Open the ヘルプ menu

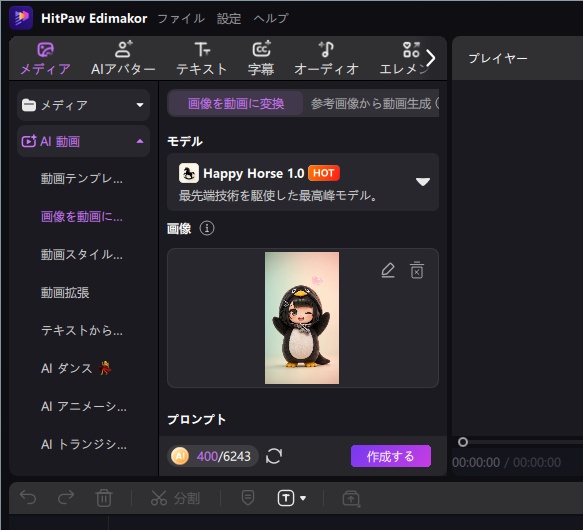tap(271, 18)
